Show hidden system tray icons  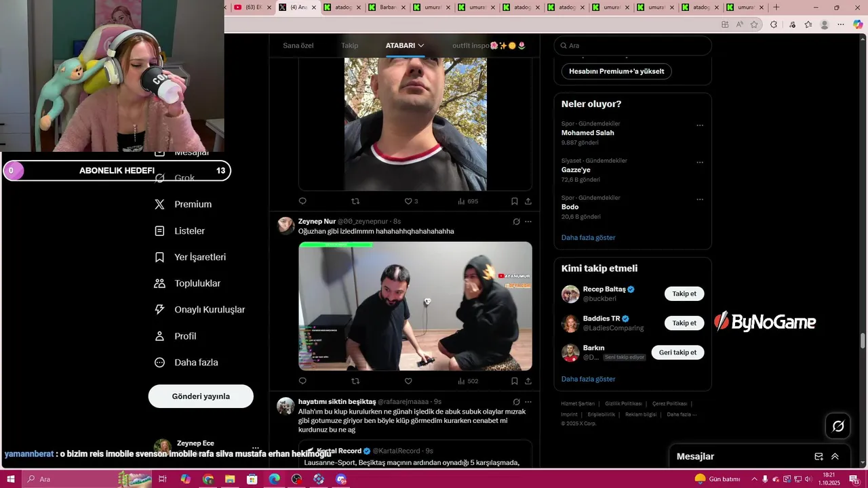(754, 479)
